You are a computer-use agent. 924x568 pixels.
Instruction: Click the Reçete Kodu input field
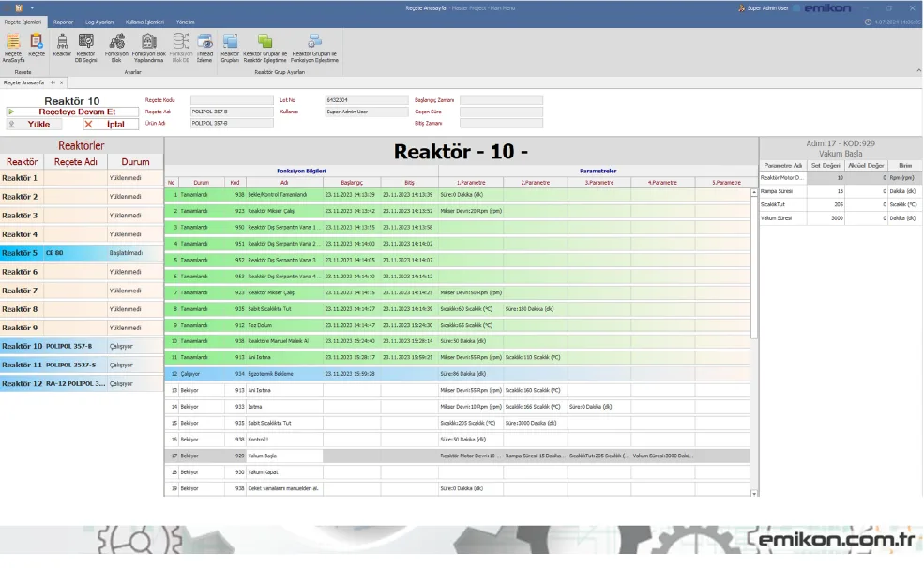tap(232, 100)
